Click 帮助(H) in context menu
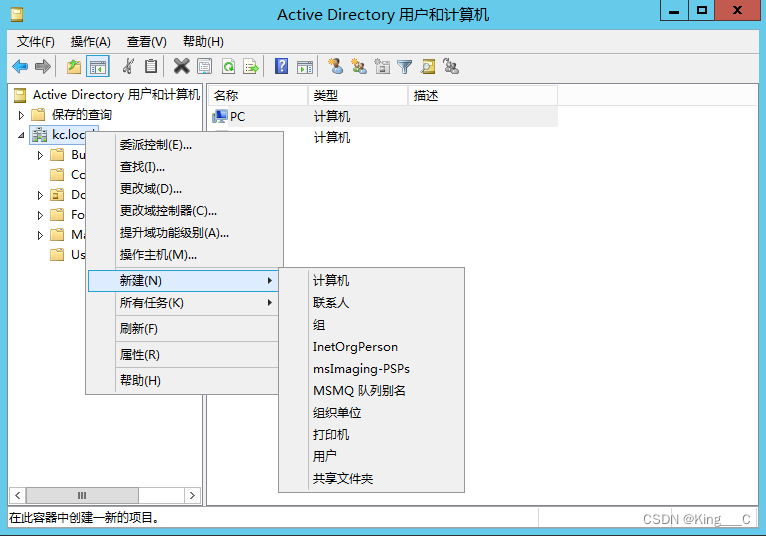 [x=184, y=380]
